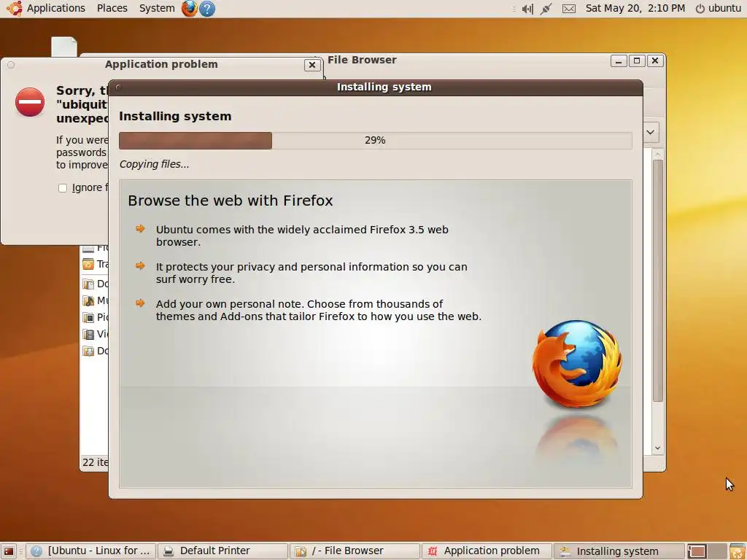Click File Browser scrollbar up arrow
The width and height of the screenshot is (747, 560).
point(658,155)
